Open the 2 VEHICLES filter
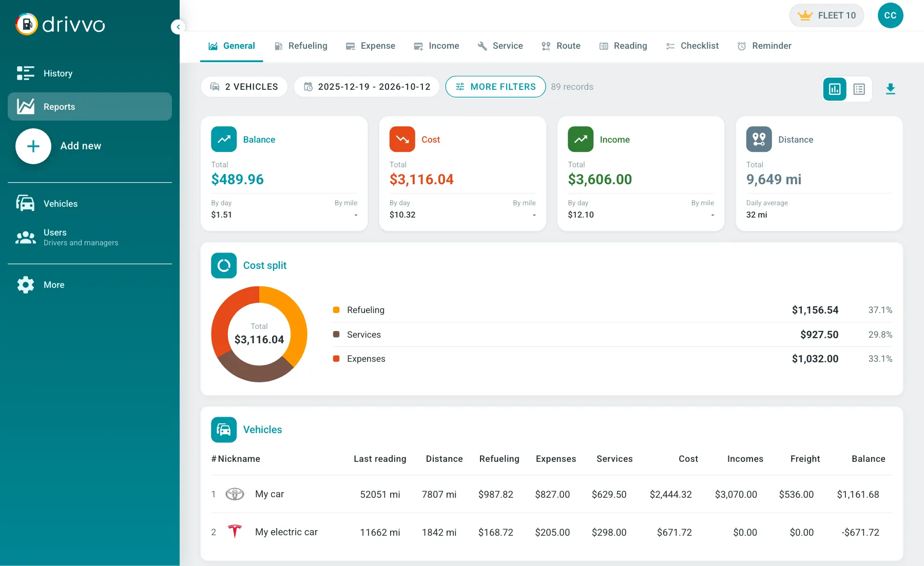Viewport: 924px width, 566px height. click(x=244, y=87)
